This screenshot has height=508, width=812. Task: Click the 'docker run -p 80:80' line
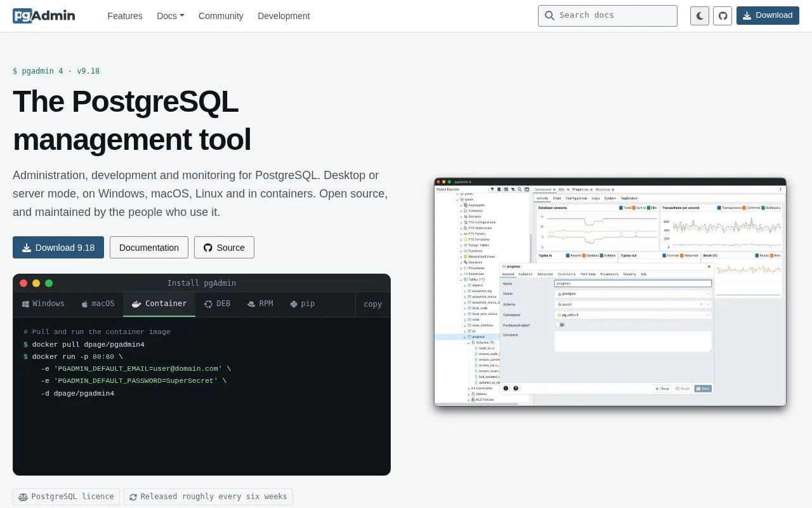(73, 356)
